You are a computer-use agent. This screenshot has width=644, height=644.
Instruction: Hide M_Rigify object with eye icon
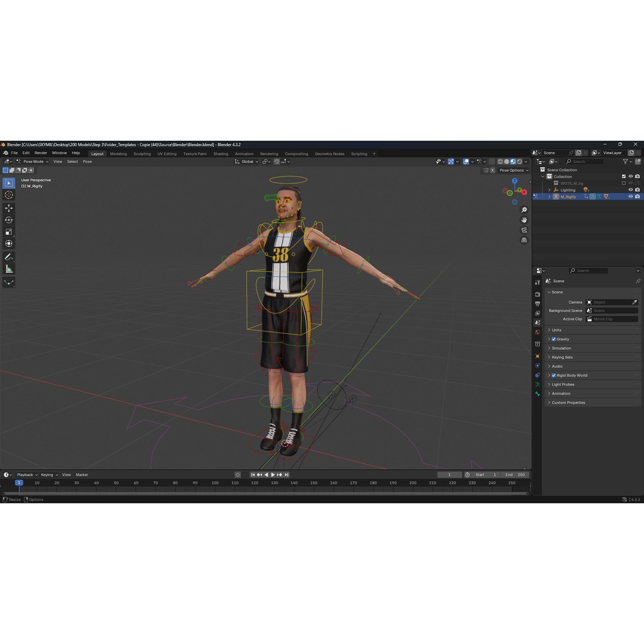tap(630, 197)
